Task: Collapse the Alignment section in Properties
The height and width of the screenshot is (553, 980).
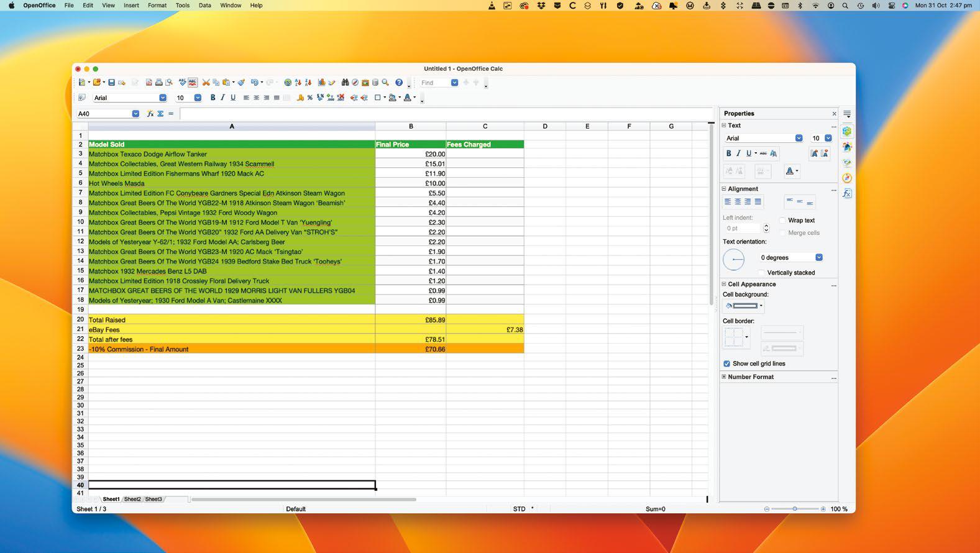Action: 724,189
